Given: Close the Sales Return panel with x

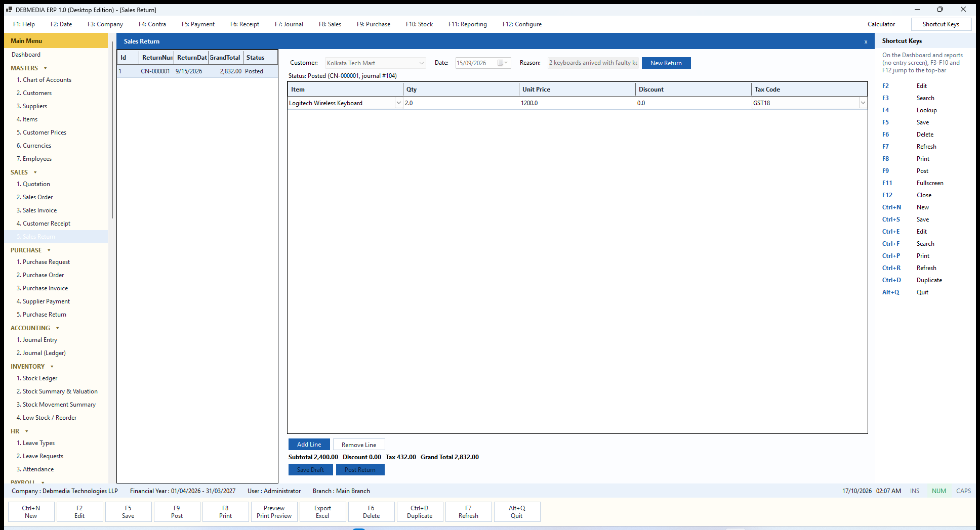Looking at the screenshot, I should click(x=866, y=41).
